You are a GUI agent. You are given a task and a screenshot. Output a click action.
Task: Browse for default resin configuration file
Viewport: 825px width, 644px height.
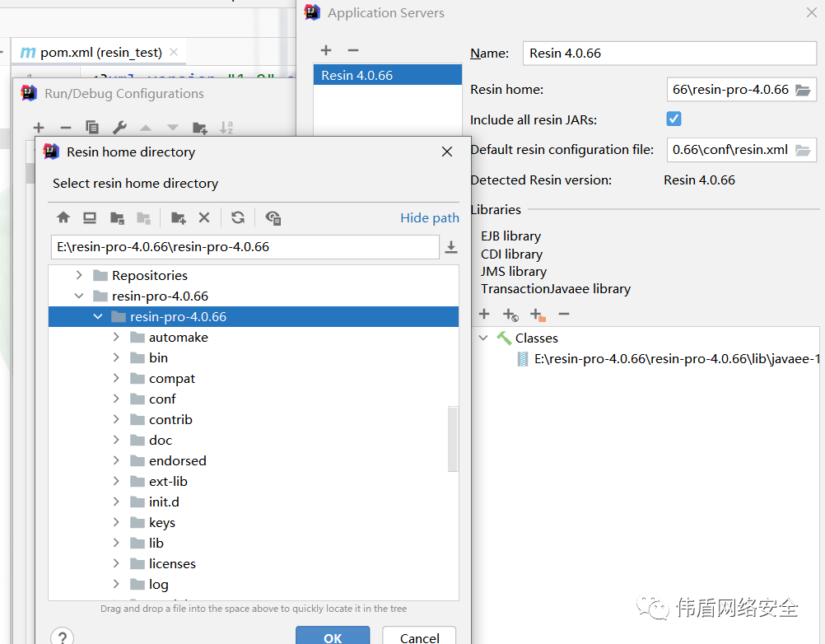click(x=803, y=151)
